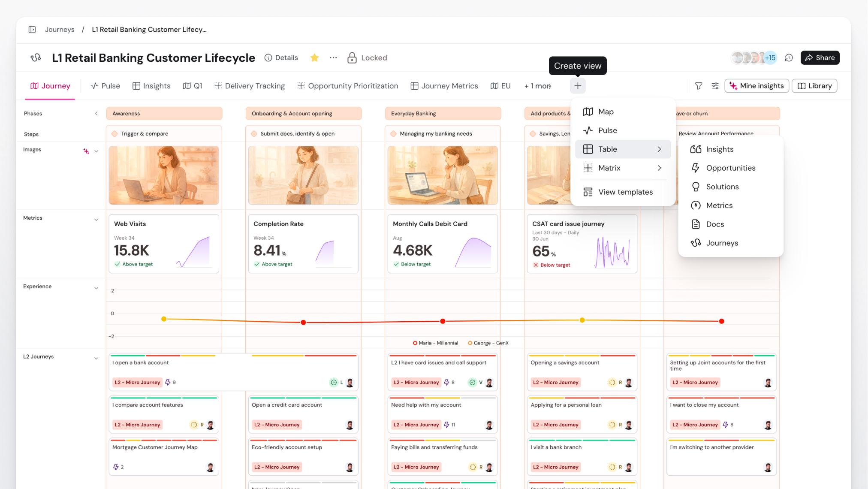The height and width of the screenshot is (489, 868).
Task: Select Journeys in the Table submenu
Action: [731, 243]
